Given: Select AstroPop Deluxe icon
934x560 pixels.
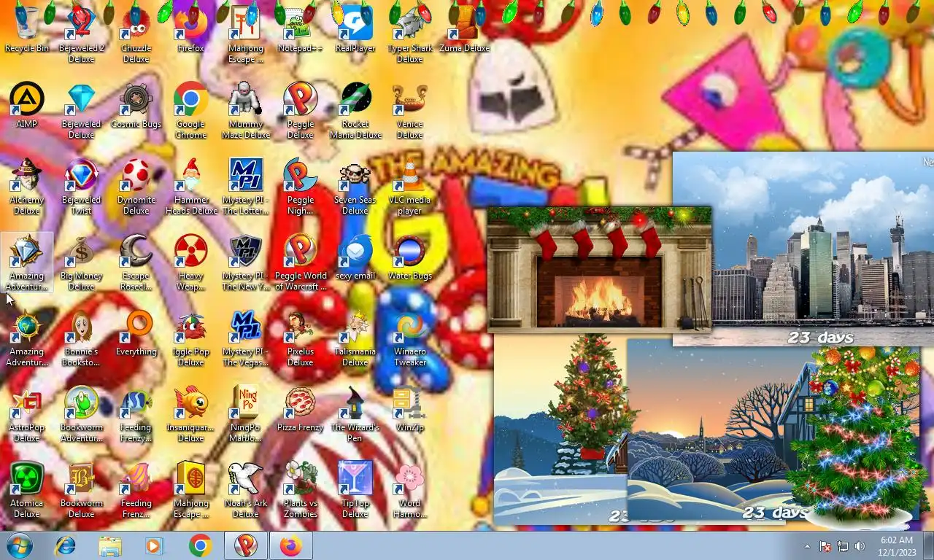Looking at the screenshot, I should (x=27, y=413).
